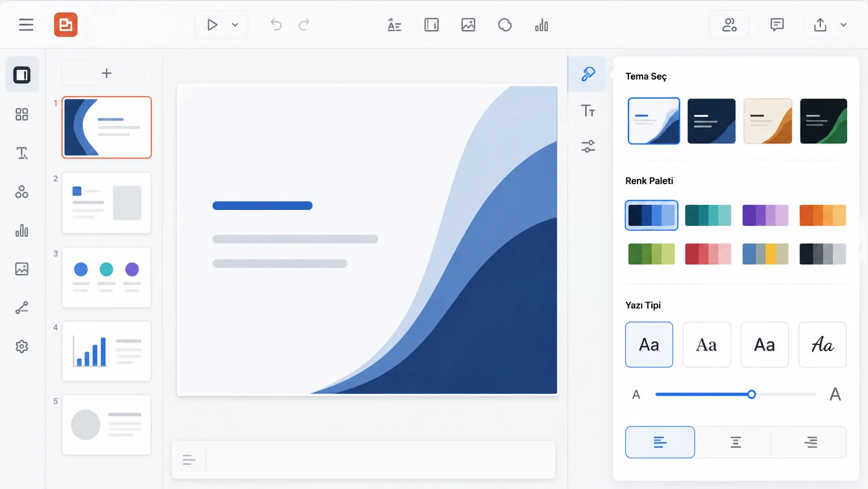Viewport: 868px width, 489px height.
Task: Open the images sidebar icon
Action: [22, 269]
